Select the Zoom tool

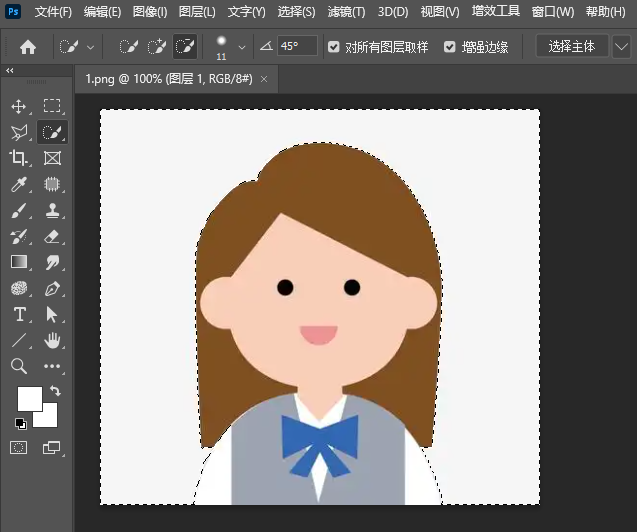pyautogui.click(x=19, y=366)
